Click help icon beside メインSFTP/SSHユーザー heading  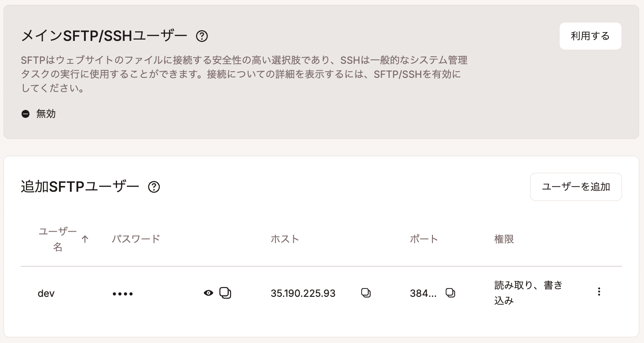tap(201, 36)
